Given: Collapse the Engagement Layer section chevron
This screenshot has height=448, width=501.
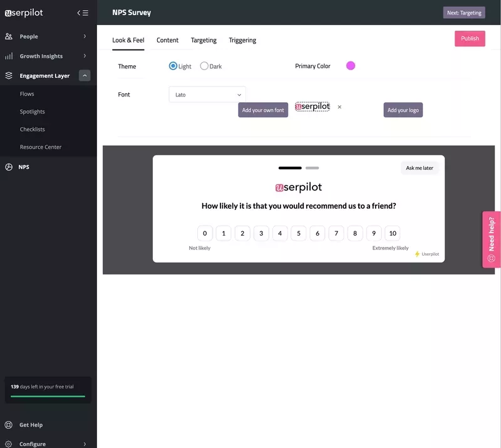Looking at the screenshot, I should 85,76.
